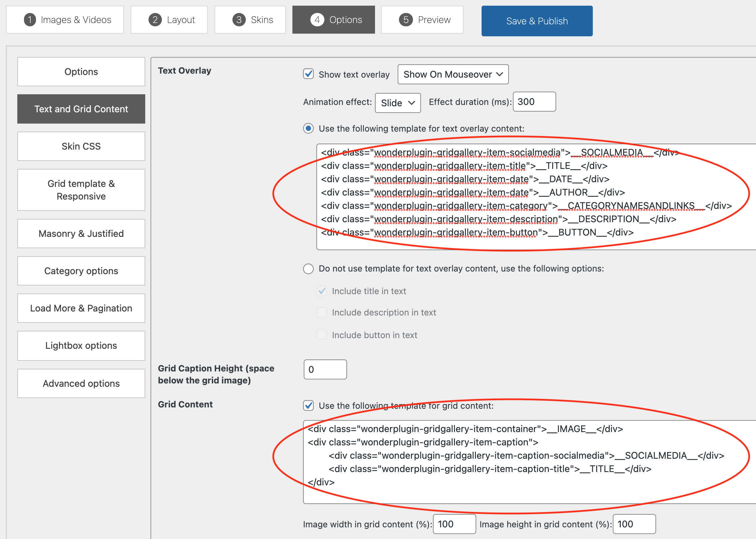Open the Preview step
This screenshot has width=756, height=539.
[422, 19]
